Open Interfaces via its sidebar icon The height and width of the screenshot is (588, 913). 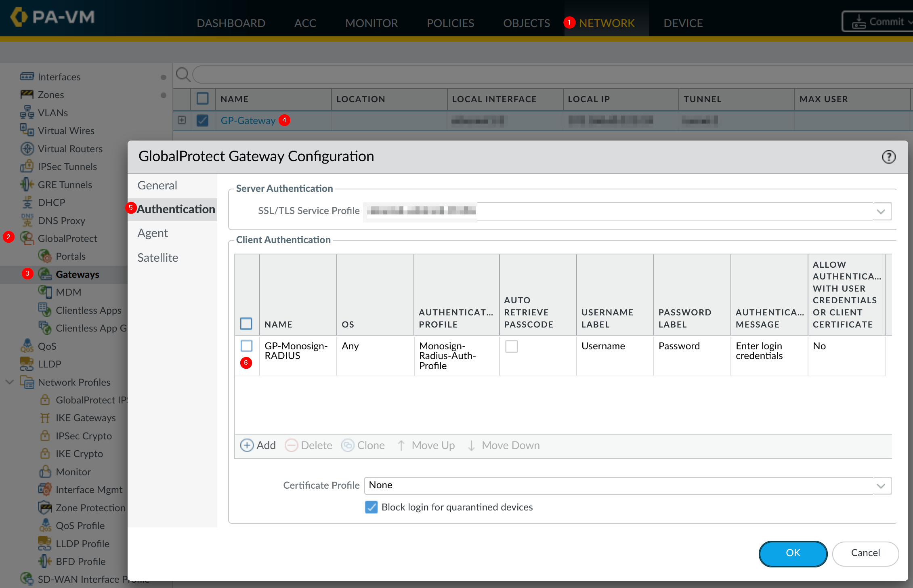27,77
